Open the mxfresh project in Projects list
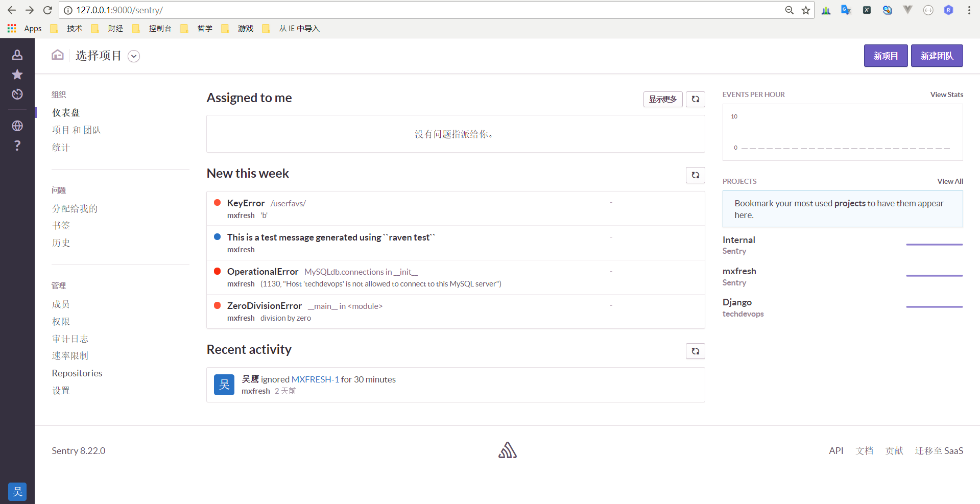The height and width of the screenshot is (504, 980). [x=739, y=271]
